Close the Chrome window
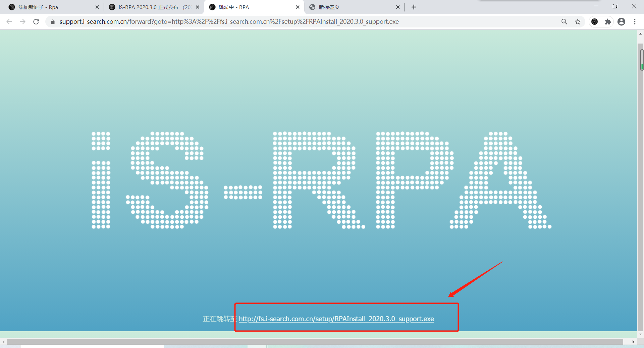The image size is (644, 348). coord(634,6)
